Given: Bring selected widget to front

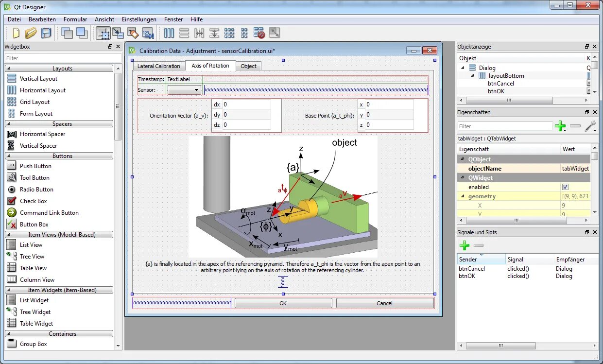Looking at the screenshot, I should tap(82, 33).
